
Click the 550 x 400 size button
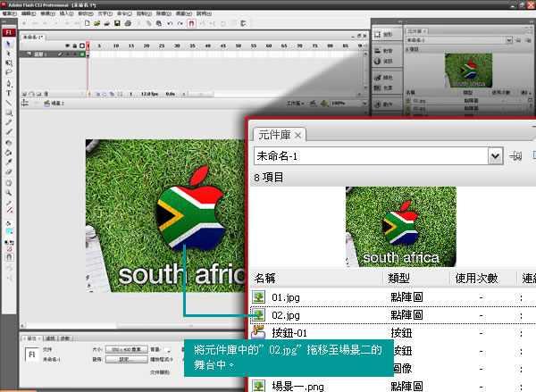[x=127, y=349]
